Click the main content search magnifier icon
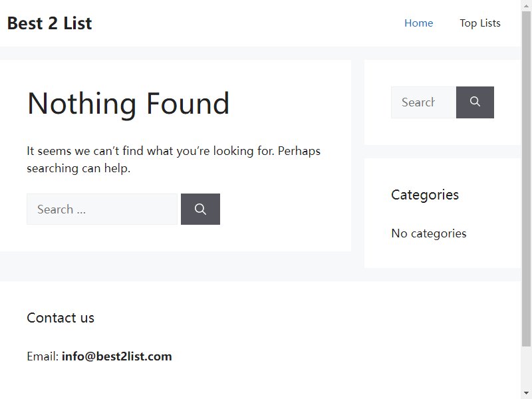Screen dimensions: 532x399 (200, 209)
